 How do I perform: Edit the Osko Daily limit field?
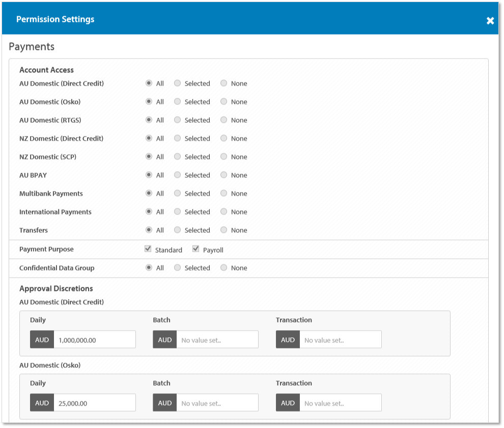pos(95,403)
